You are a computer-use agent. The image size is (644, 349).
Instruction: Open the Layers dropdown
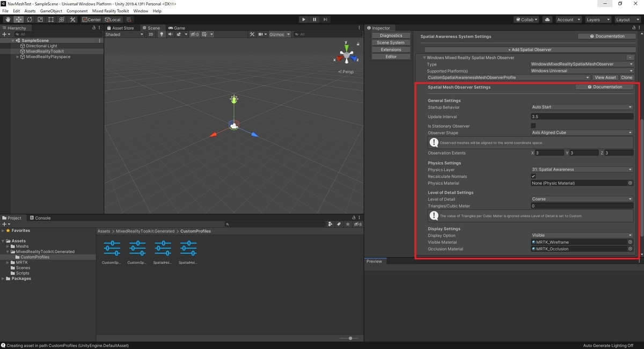[x=597, y=19]
